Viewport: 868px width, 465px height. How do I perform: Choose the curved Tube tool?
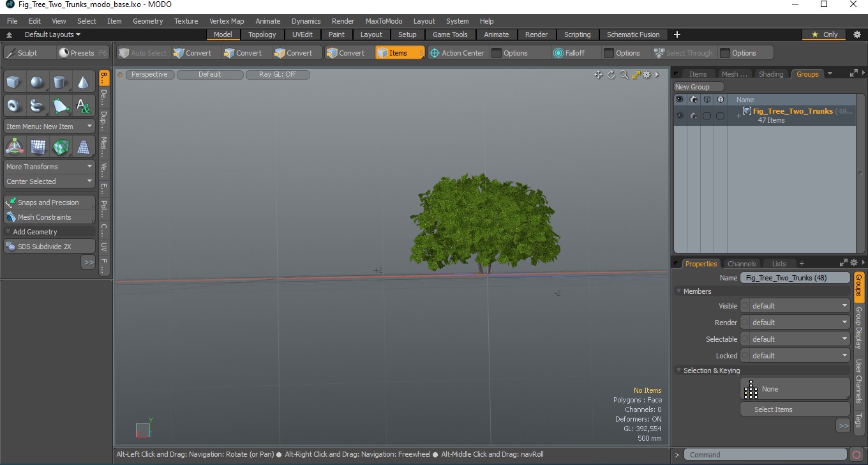[37, 105]
